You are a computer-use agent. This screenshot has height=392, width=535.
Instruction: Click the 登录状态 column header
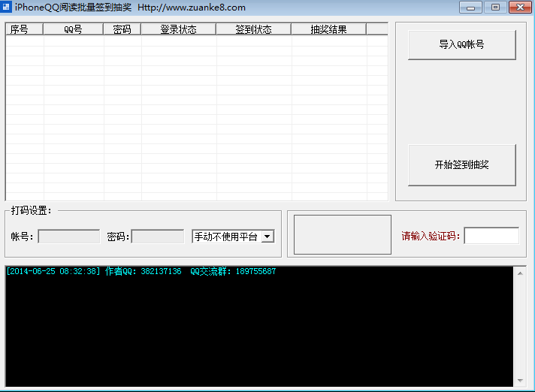[x=178, y=29]
